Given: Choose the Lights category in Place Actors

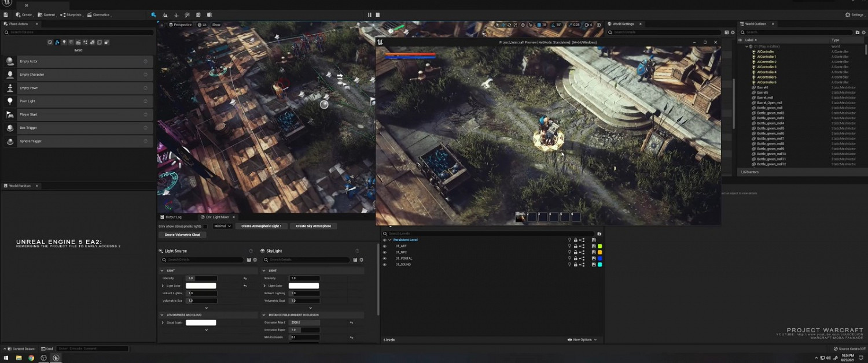Looking at the screenshot, I should tap(64, 42).
